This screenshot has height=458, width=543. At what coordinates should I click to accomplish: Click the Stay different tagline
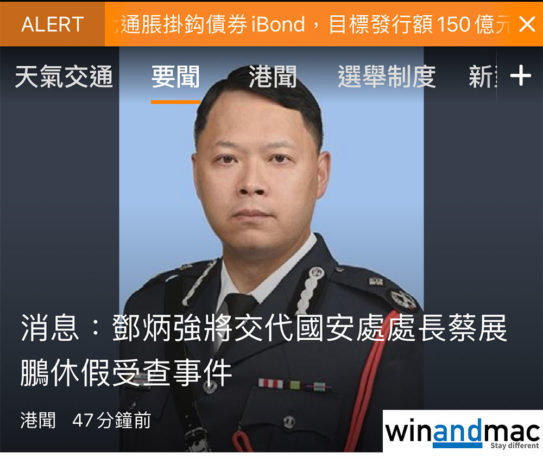point(515,445)
